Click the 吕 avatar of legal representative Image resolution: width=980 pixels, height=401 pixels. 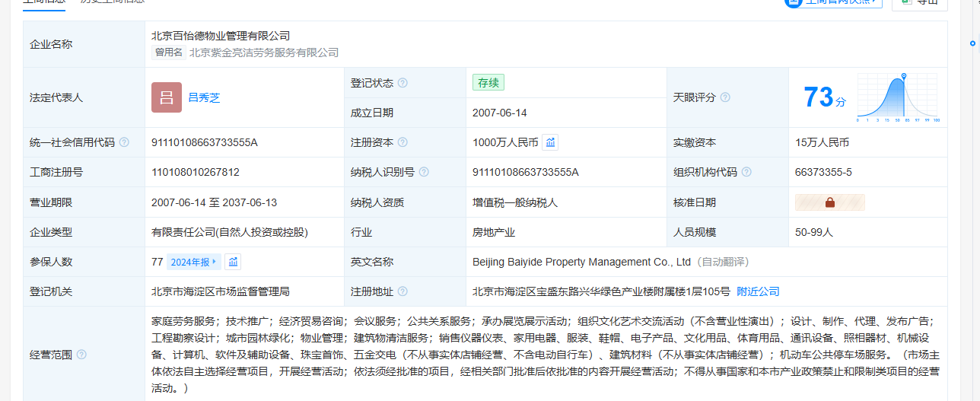tap(167, 97)
